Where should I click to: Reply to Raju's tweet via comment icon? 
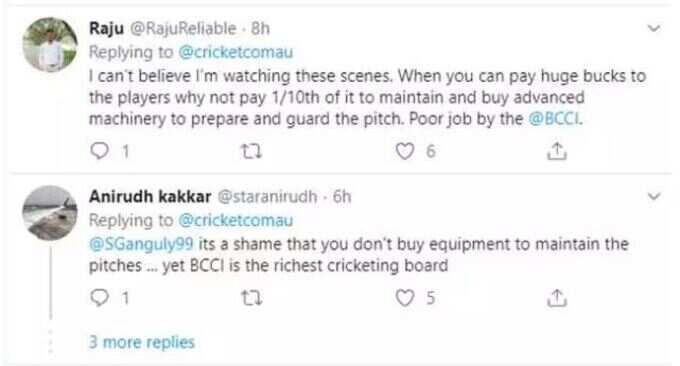click(x=99, y=151)
